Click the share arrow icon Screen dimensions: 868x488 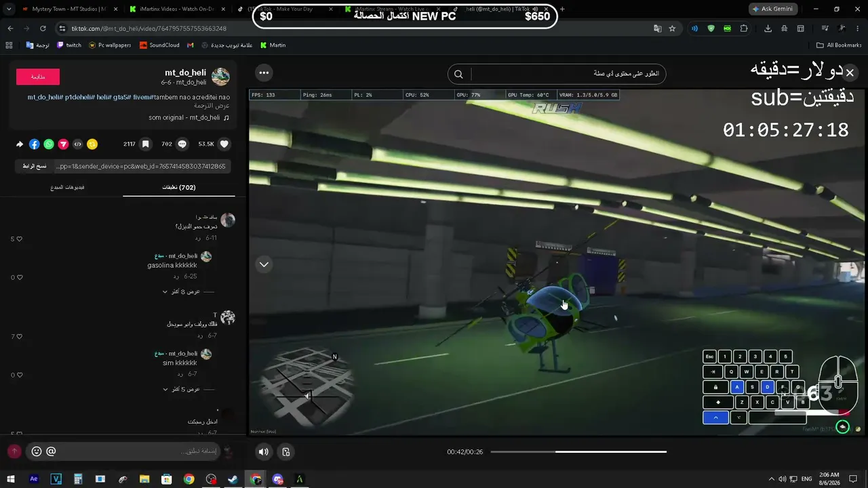coord(20,144)
